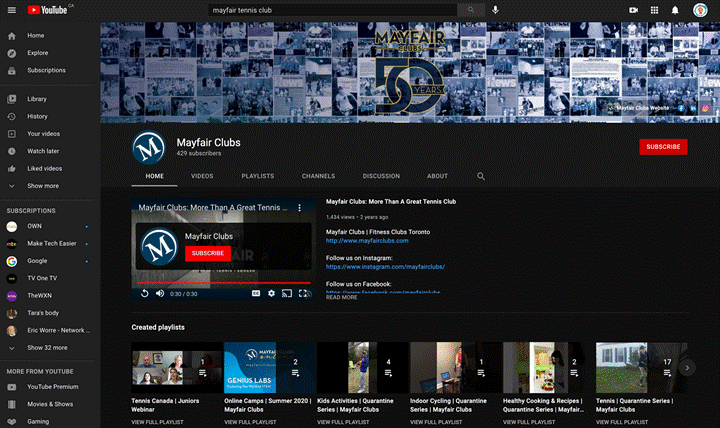720x428 pixels.
Task: Activate voice search microphone
Action: pyautogui.click(x=495, y=10)
